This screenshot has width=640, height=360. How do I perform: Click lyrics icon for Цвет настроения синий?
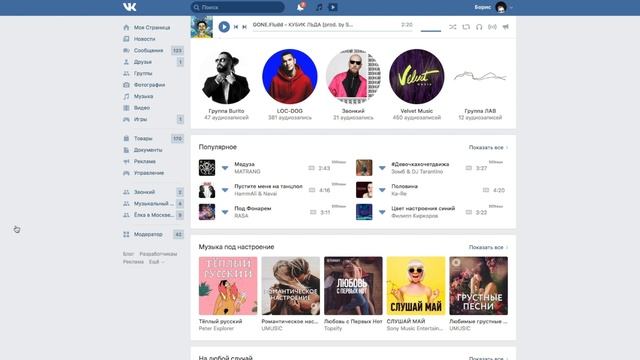click(x=469, y=212)
